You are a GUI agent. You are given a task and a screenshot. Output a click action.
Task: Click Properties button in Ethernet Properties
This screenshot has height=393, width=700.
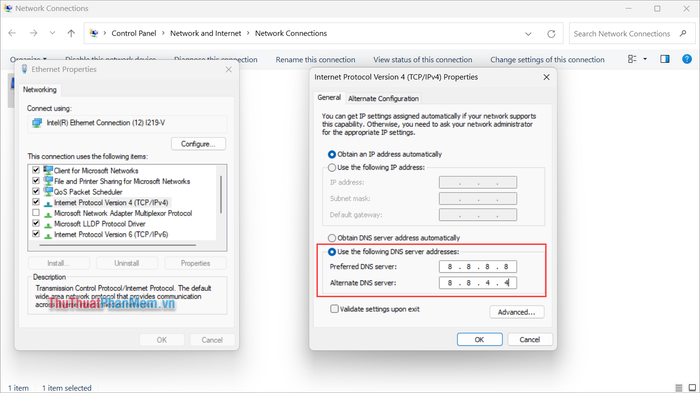(x=196, y=263)
